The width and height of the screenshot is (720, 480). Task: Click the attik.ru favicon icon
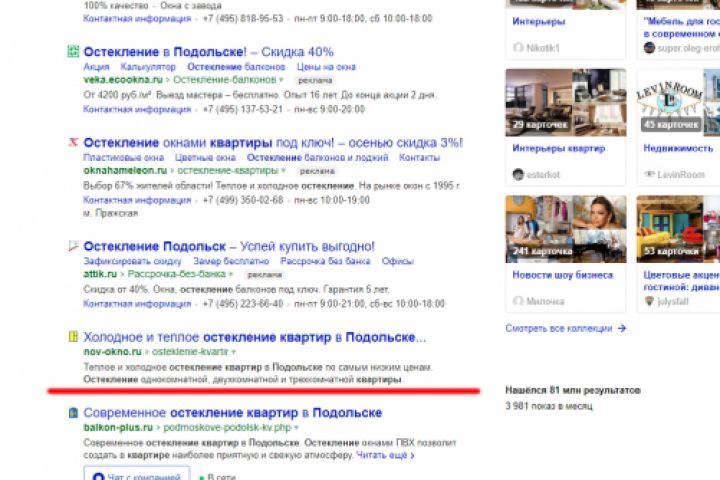73,246
